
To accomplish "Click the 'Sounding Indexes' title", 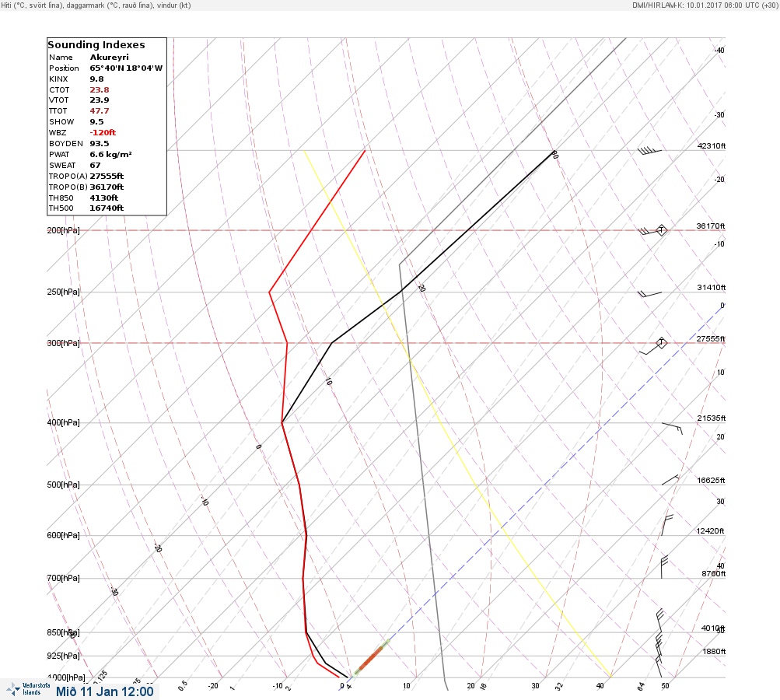I will [96, 45].
